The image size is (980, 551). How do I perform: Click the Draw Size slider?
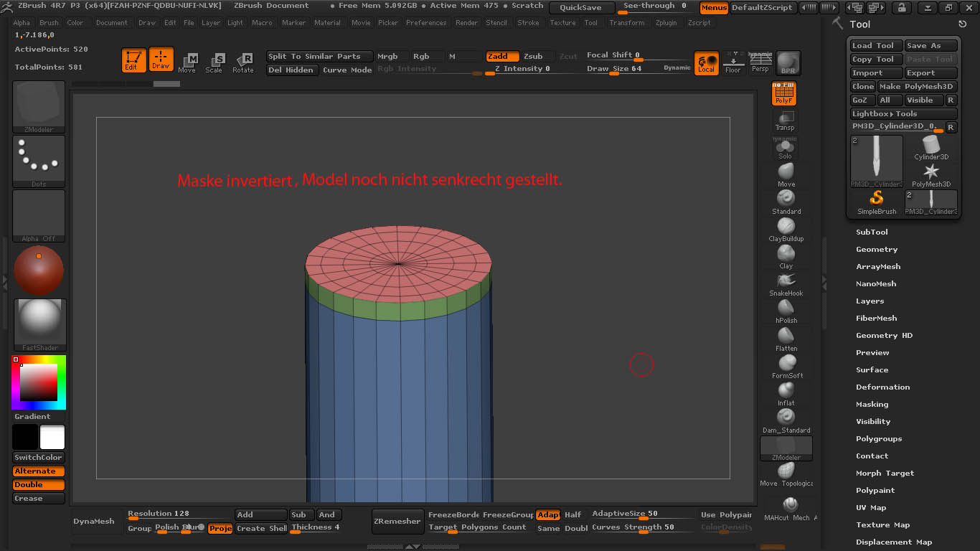pos(614,69)
